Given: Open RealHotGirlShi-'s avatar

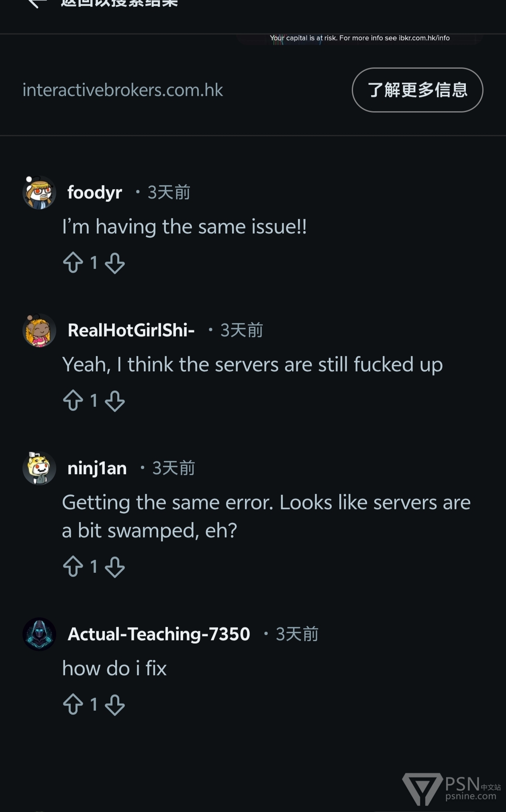Looking at the screenshot, I should point(39,330).
